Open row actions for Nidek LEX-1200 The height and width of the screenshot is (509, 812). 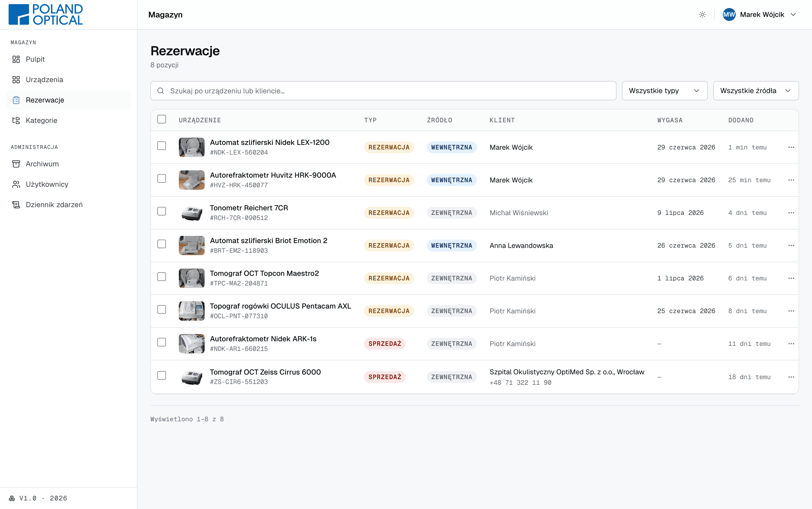(791, 148)
